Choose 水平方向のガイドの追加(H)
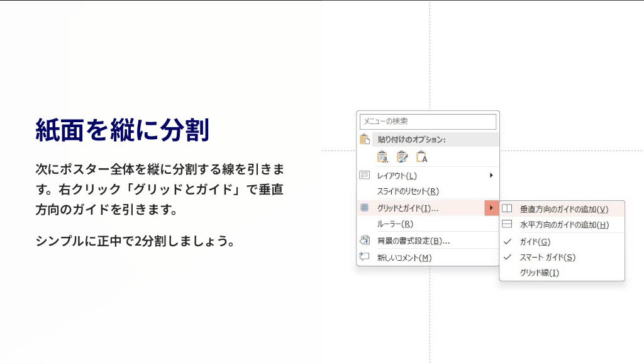 pos(563,225)
